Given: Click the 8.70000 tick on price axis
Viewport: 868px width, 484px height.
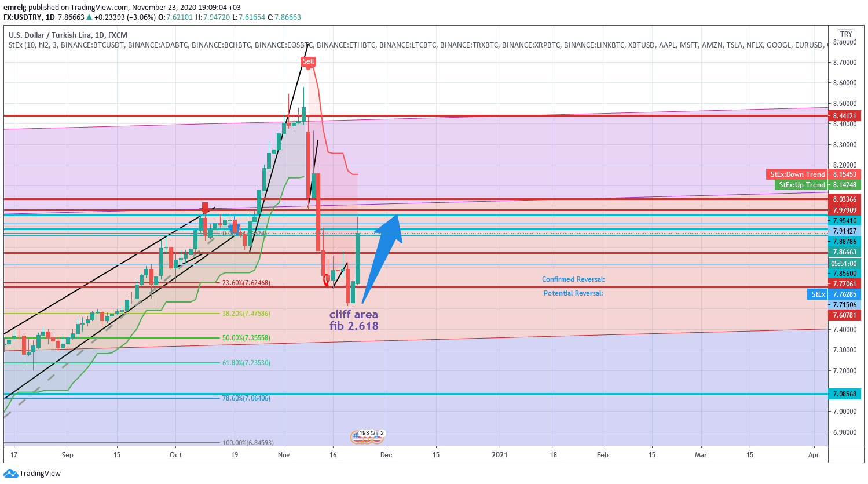Looking at the screenshot, I should 845,62.
